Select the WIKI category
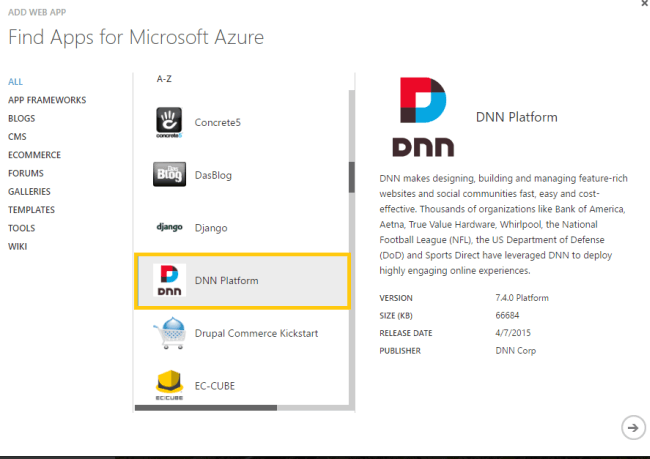 [17, 246]
